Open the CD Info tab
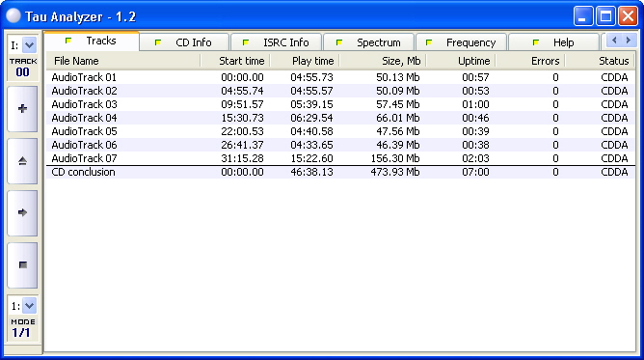Viewport: 644px width, 360px height. click(x=184, y=42)
